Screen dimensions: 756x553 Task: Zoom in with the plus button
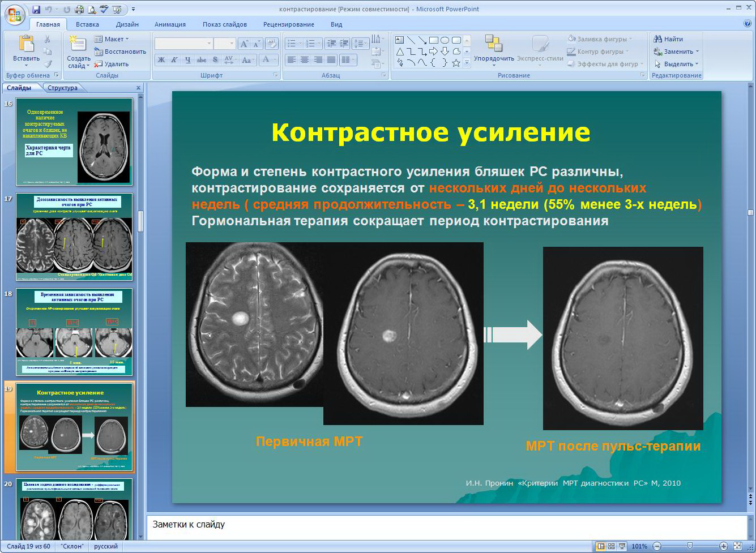[x=723, y=546]
